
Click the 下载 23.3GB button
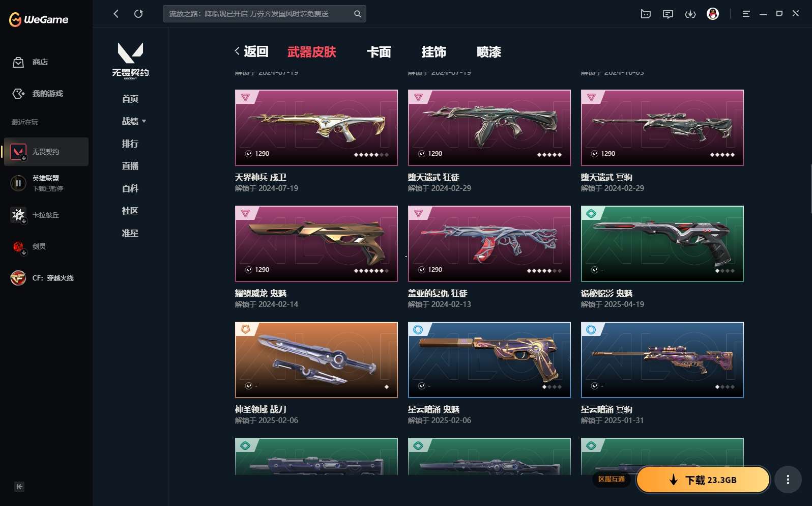tap(703, 480)
